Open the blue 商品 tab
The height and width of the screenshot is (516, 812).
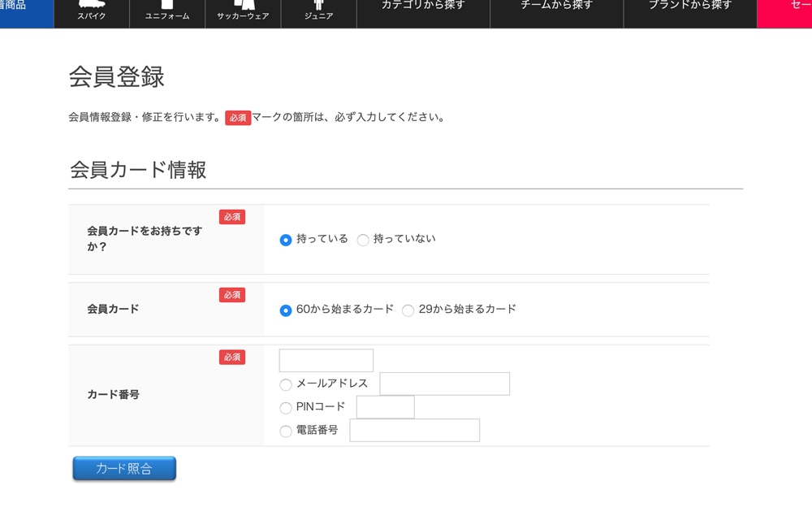click(24, 10)
